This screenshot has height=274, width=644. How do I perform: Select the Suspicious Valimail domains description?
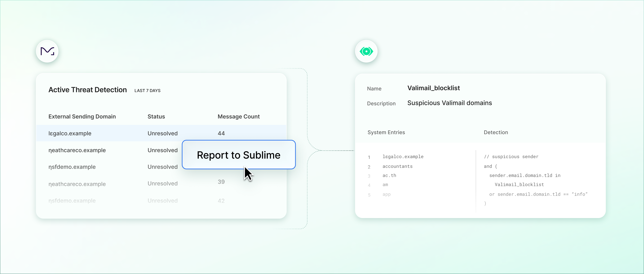coord(449,103)
